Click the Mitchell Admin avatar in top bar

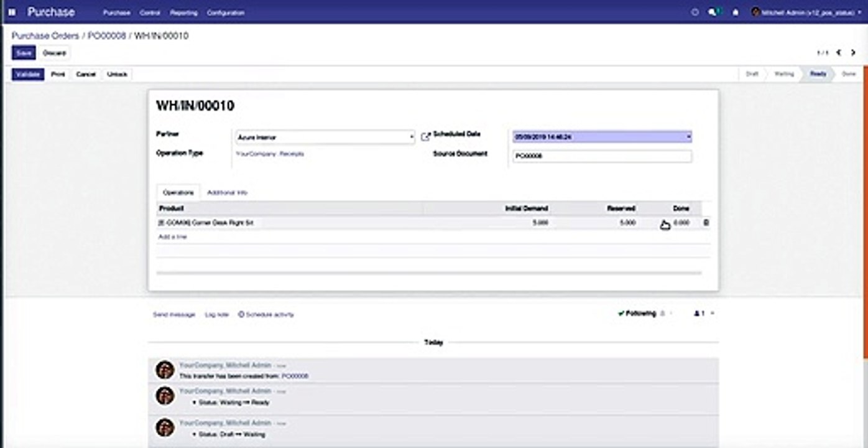click(755, 12)
